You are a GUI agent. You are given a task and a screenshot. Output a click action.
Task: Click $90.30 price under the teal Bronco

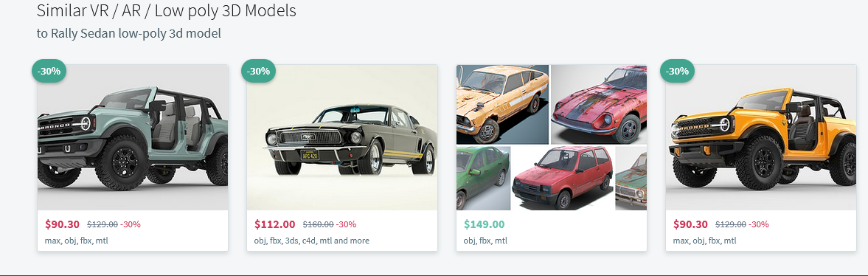coord(62,224)
